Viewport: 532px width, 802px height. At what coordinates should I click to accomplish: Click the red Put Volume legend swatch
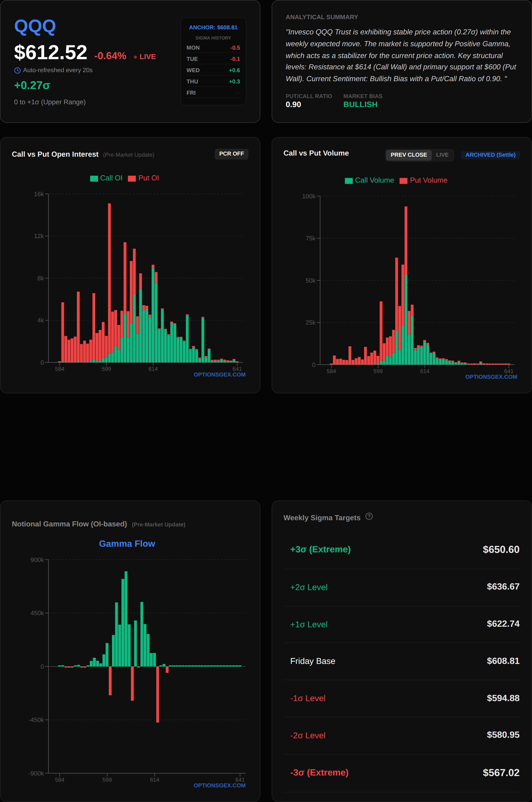[403, 181]
